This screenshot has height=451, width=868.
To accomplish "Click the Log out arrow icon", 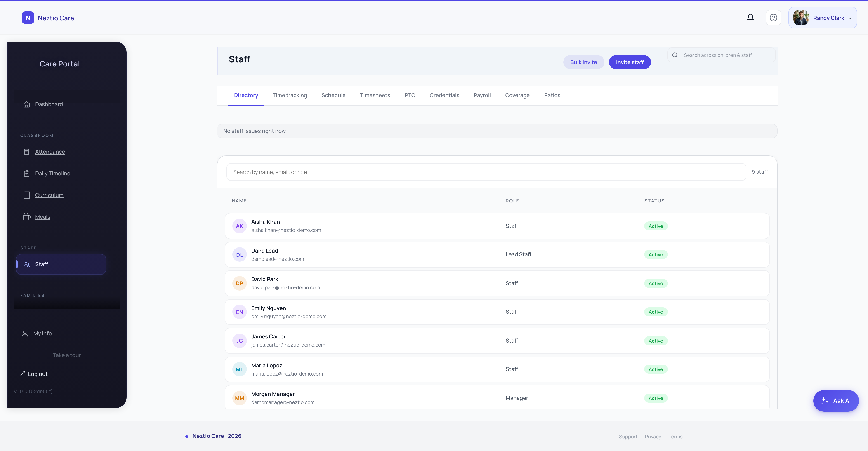I will click(x=22, y=374).
